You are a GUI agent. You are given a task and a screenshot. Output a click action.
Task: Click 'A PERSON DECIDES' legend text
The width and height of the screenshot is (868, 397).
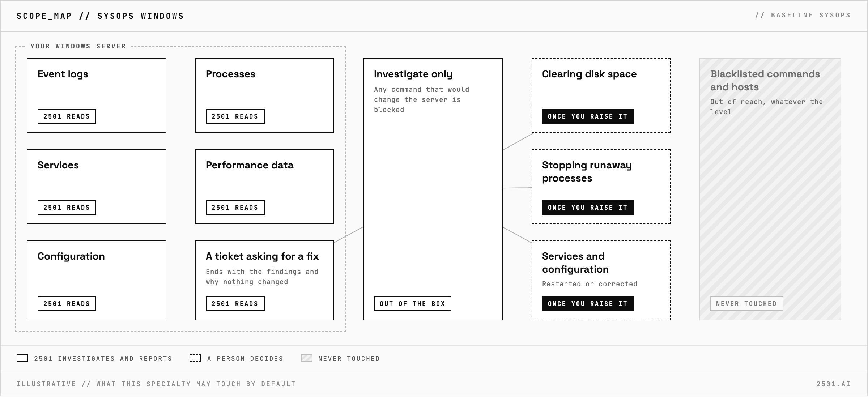point(245,359)
